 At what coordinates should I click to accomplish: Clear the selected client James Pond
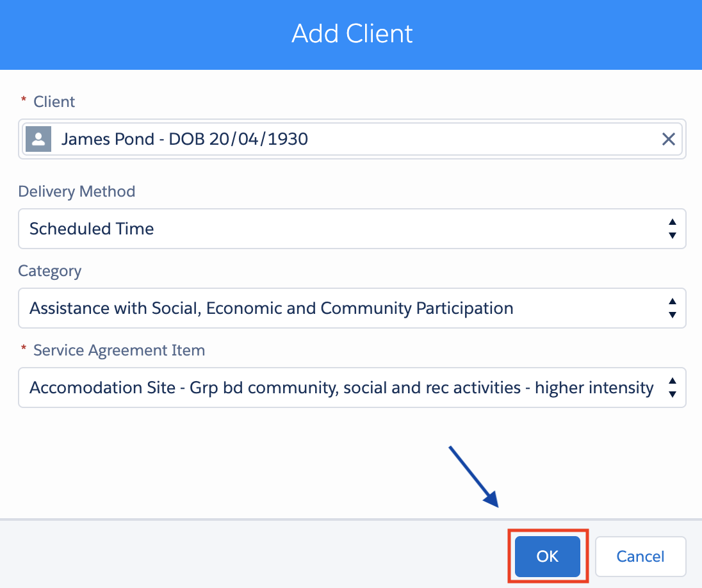668,139
